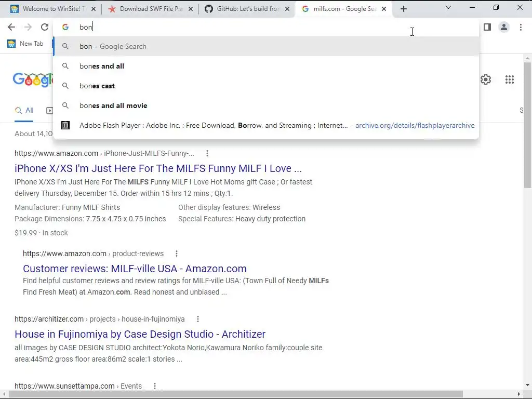Open the Adobe Flash Player archive.org suggestion
Viewport: 532px width, 399px height.
(x=267, y=125)
